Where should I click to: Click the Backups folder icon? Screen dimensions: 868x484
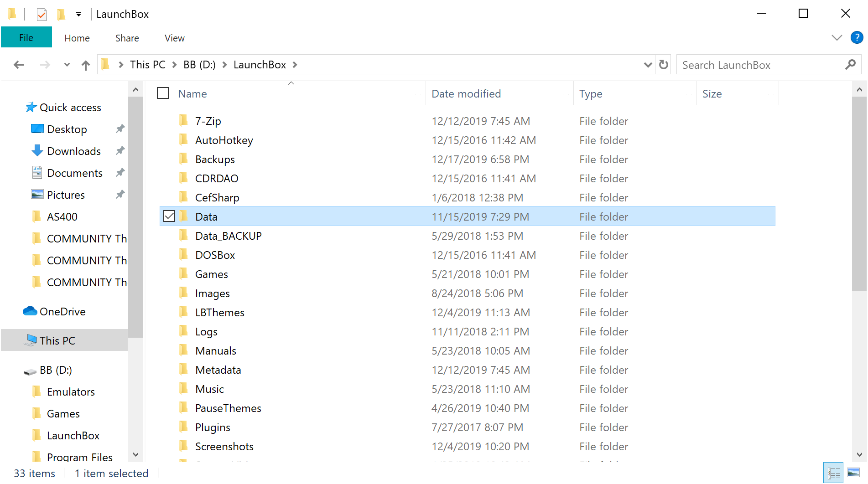click(183, 159)
